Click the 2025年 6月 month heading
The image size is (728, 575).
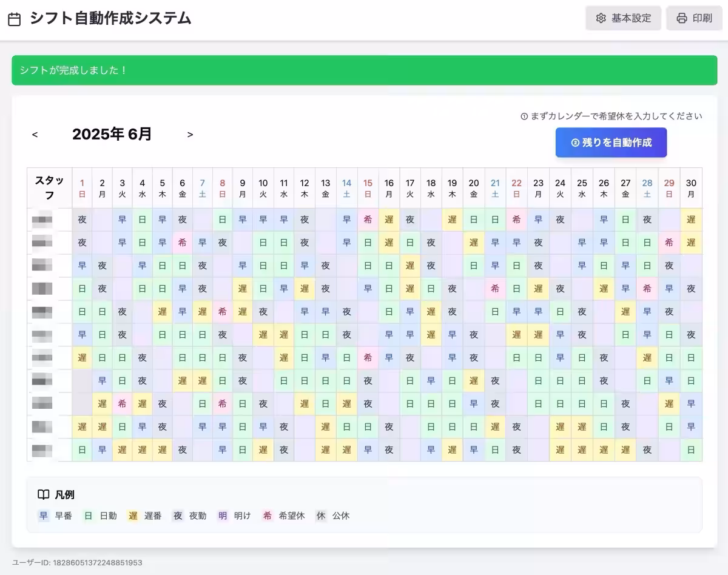[112, 134]
